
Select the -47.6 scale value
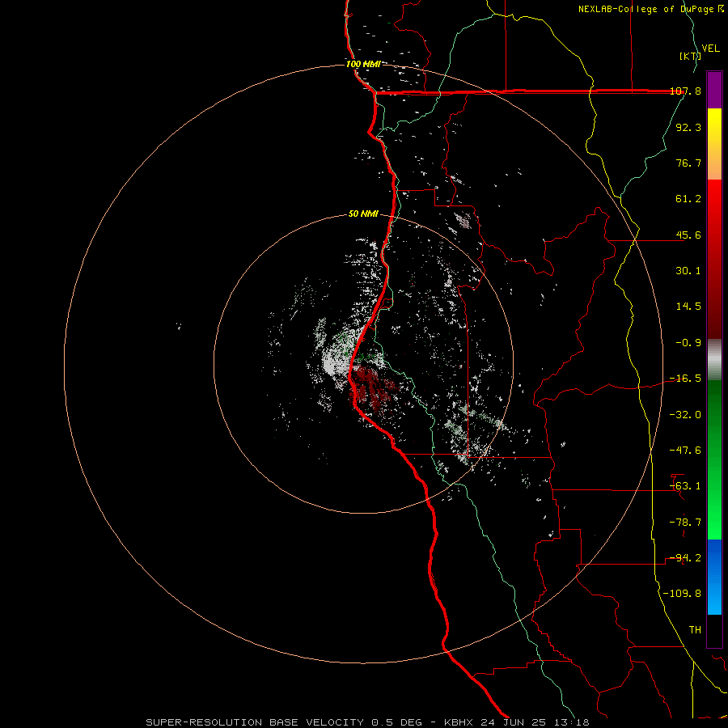tap(685, 451)
